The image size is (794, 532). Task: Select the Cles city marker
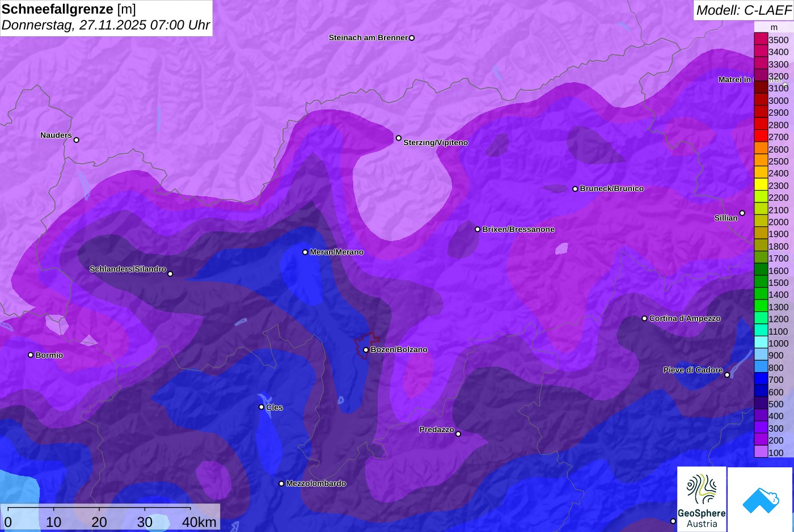[x=261, y=407]
